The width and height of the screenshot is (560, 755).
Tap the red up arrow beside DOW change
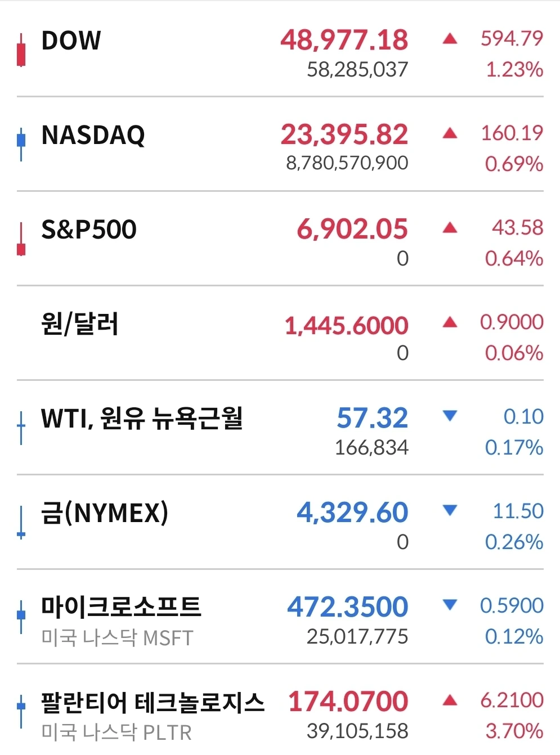click(x=450, y=38)
